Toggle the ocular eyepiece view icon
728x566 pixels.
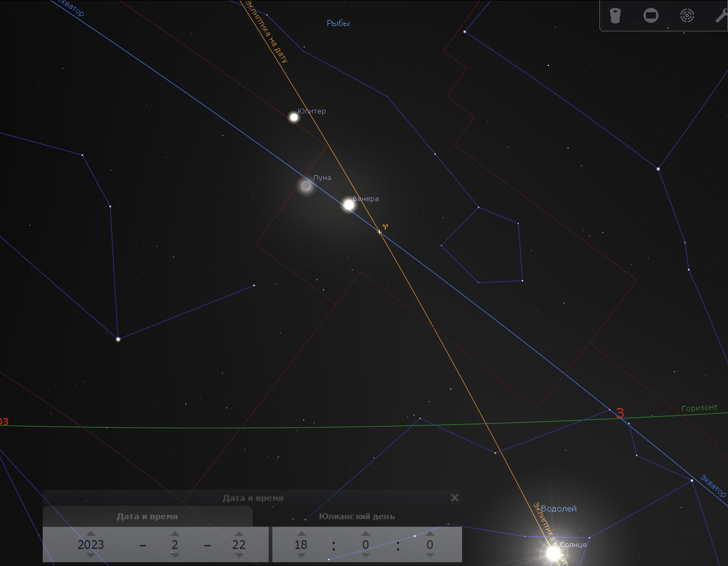pyautogui.click(x=615, y=16)
